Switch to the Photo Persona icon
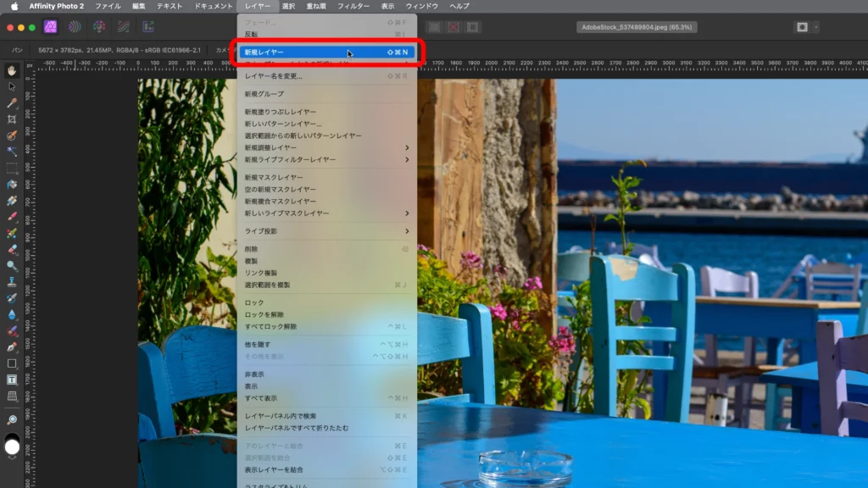The height and width of the screenshot is (488, 868). 50,27
